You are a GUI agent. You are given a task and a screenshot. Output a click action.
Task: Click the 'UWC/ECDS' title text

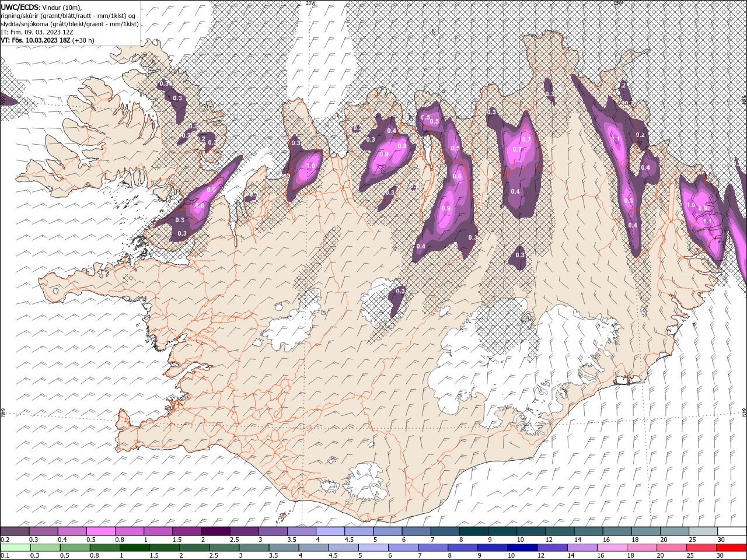tap(20, 7)
